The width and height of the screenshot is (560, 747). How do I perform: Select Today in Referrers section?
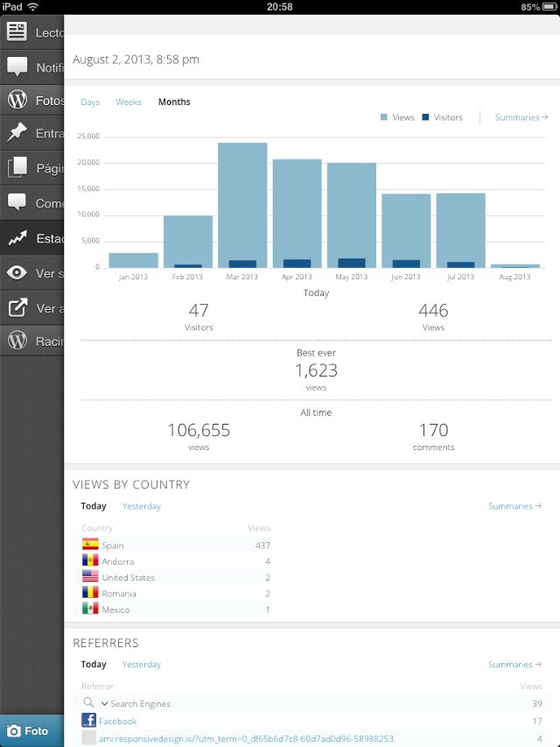click(x=94, y=664)
